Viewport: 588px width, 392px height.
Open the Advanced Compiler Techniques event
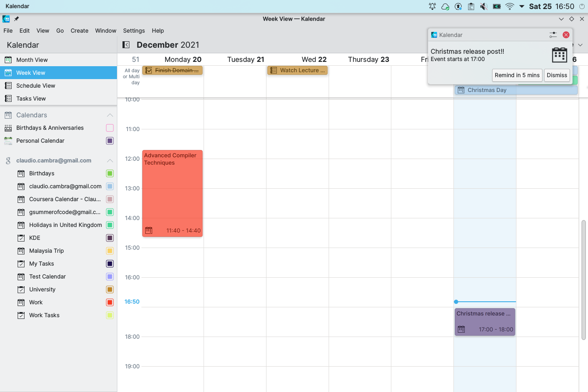(x=172, y=193)
